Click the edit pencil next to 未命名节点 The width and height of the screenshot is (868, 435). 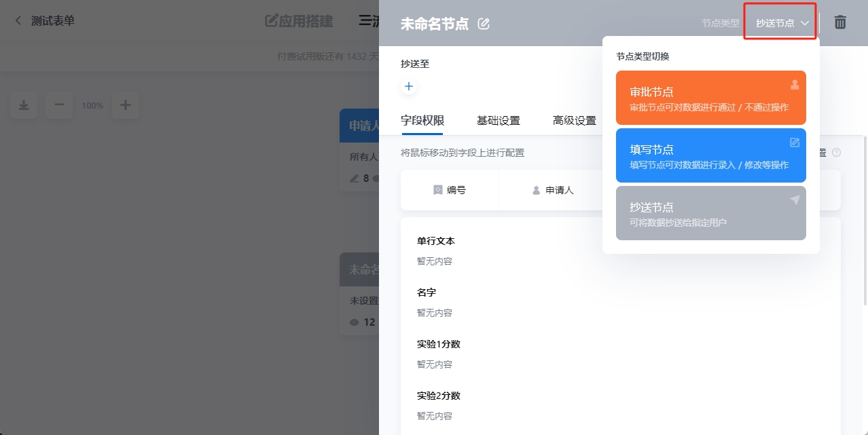[484, 24]
